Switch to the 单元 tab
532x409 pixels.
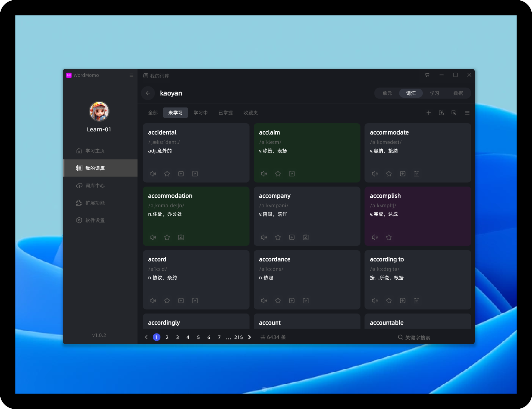tap(387, 93)
